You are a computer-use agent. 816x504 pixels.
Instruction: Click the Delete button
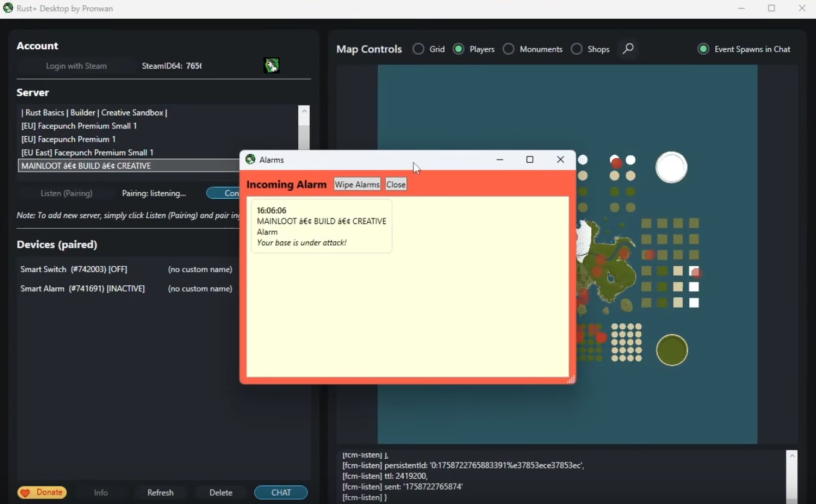tap(221, 493)
